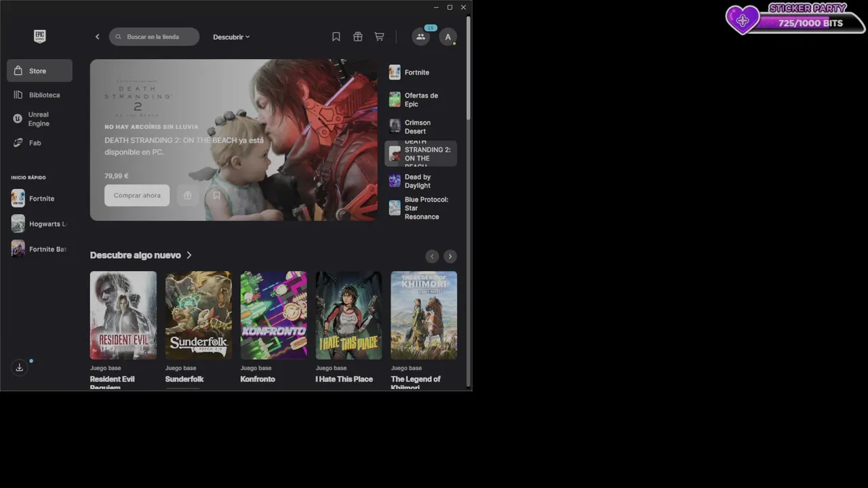Launch Fortnite Battle from quick launch

pyautogui.click(x=41, y=249)
